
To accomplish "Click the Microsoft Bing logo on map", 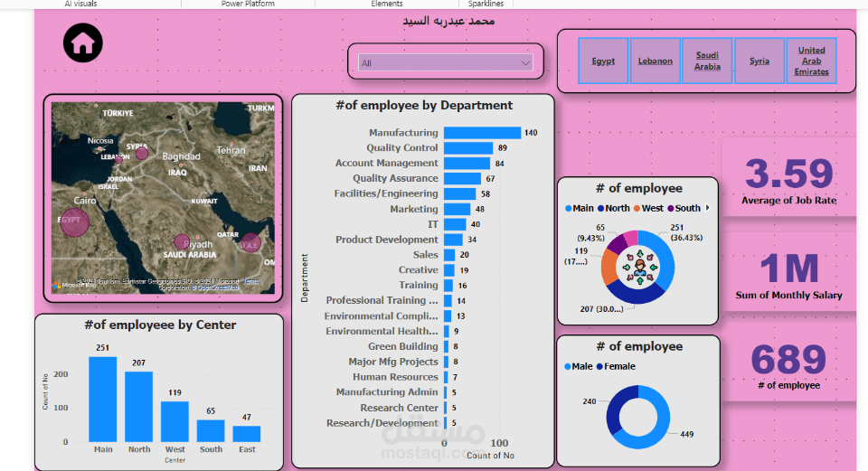I will pyautogui.click(x=74, y=285).
